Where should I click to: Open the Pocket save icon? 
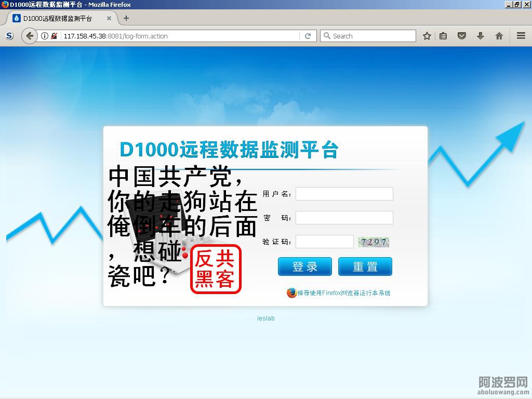461,36
